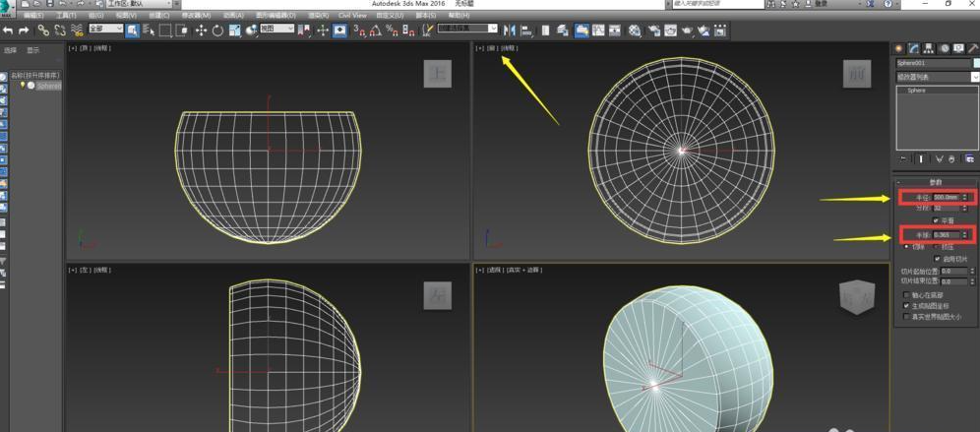Select the Move tool
The height and width of the screenshot is (432, 980).
(201, 31)
